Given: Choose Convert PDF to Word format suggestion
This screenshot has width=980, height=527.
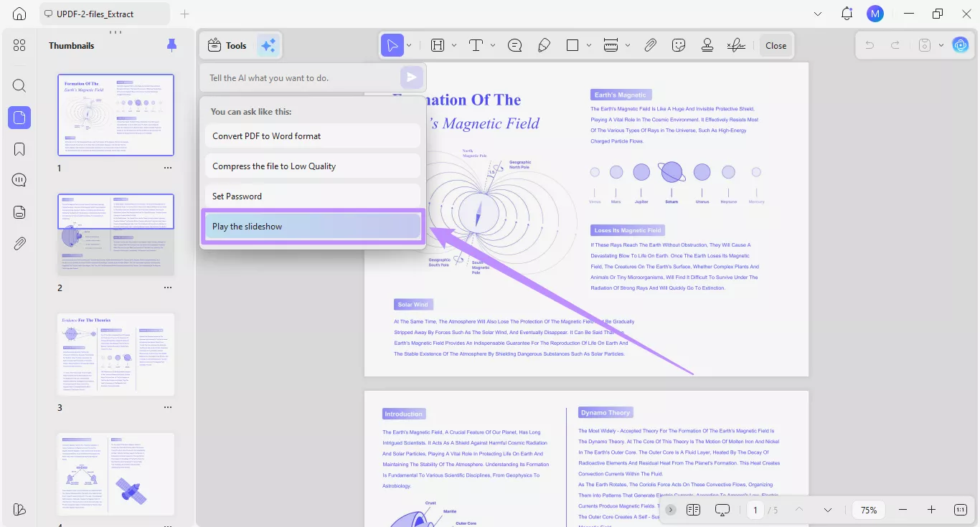Looking at the screenshot, I should coord(313,136).
